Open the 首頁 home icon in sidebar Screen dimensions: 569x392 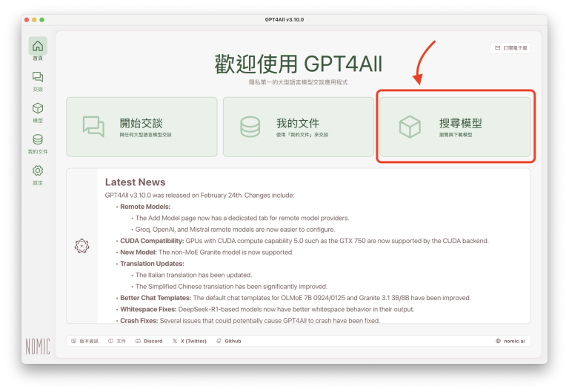tap(38, 47)
